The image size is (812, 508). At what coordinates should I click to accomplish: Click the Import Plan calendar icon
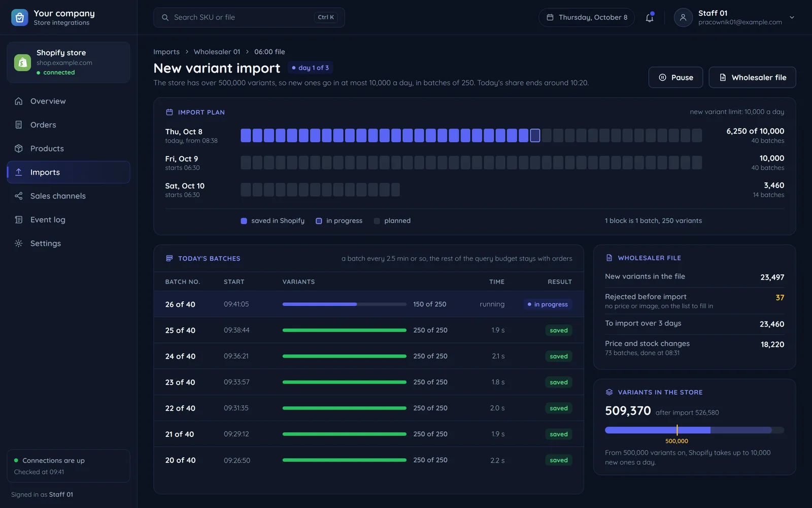pyautogui.click(x=170, y=112)
